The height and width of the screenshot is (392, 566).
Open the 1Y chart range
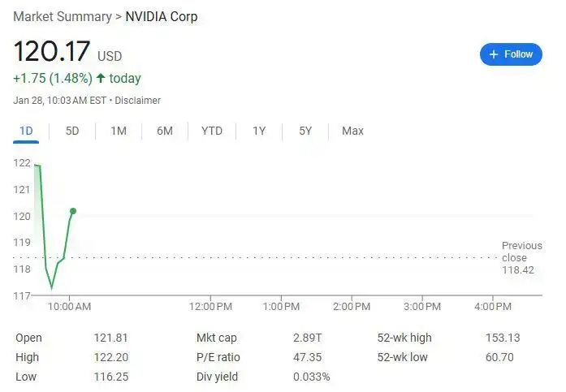click(259, 131)
